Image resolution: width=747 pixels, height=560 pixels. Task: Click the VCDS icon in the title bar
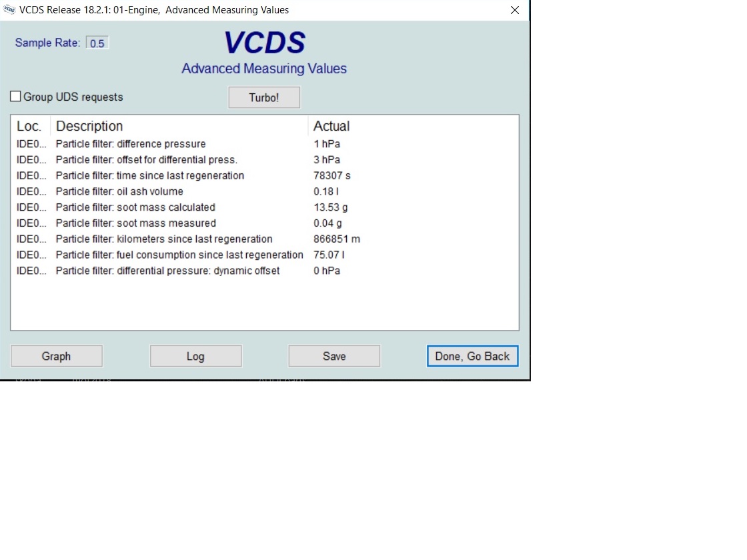click(x=9, y=9)
